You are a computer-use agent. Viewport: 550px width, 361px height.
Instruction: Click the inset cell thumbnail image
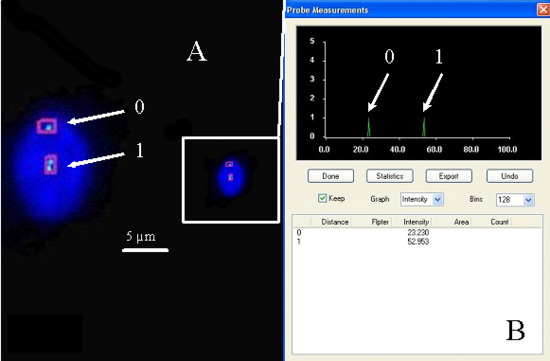click(x=231, y=180)
